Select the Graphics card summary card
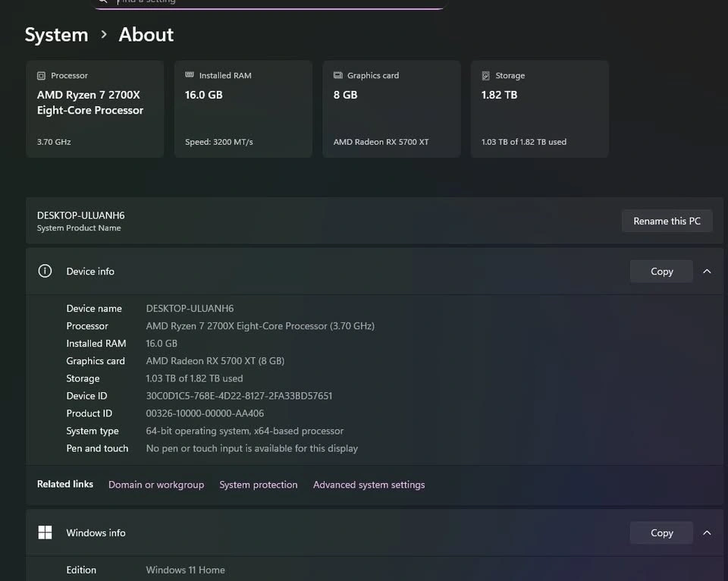The height and width of the screenshot is (581, 728). coord(391,108)
